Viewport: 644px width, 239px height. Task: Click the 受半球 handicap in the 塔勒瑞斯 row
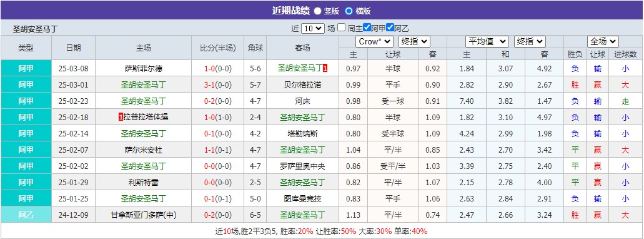coord(393,133)
